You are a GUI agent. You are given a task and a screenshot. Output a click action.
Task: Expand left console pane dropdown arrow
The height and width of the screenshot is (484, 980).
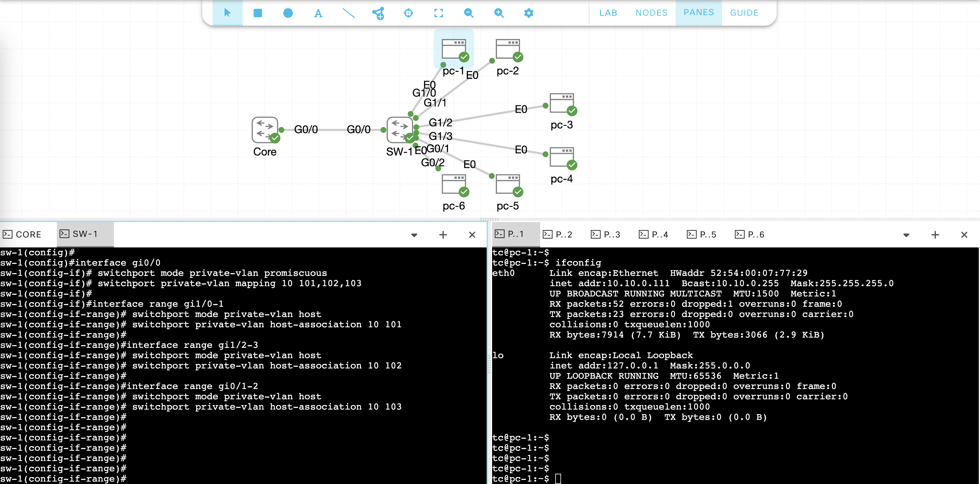click(414, 235)
